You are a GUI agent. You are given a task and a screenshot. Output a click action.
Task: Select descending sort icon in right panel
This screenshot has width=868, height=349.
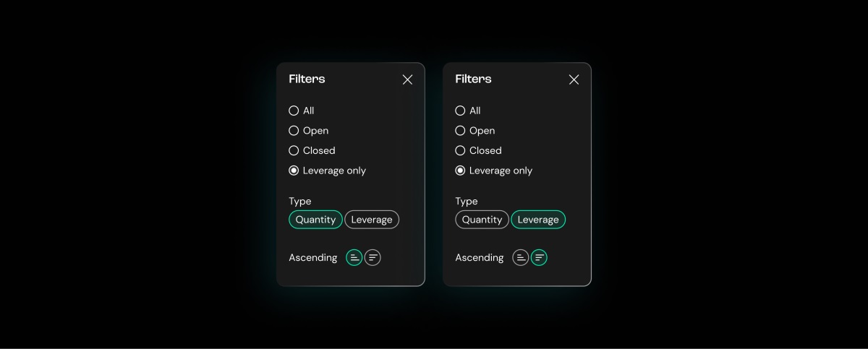click(539, 257)
